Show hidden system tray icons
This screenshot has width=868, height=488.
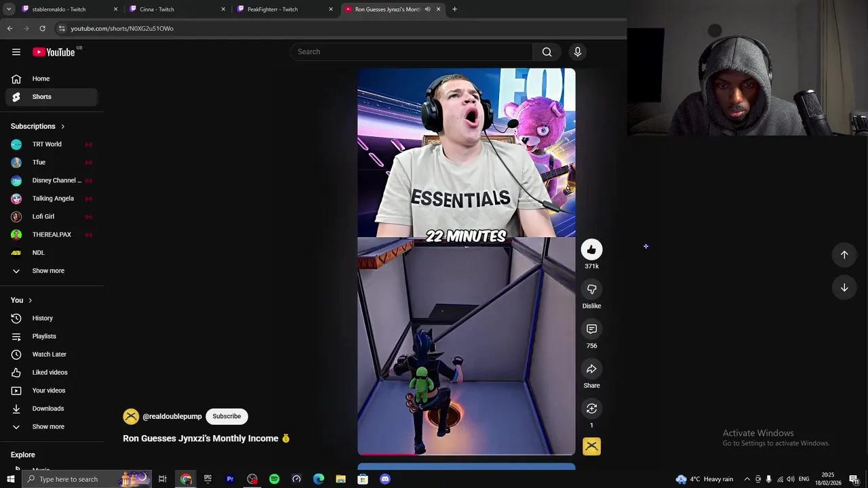[x=747, y=479]
